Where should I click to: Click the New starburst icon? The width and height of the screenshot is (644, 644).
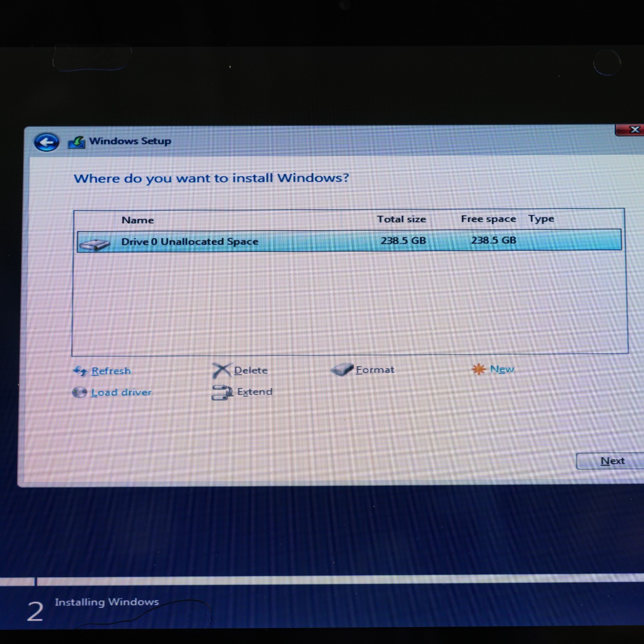point(479,369)
